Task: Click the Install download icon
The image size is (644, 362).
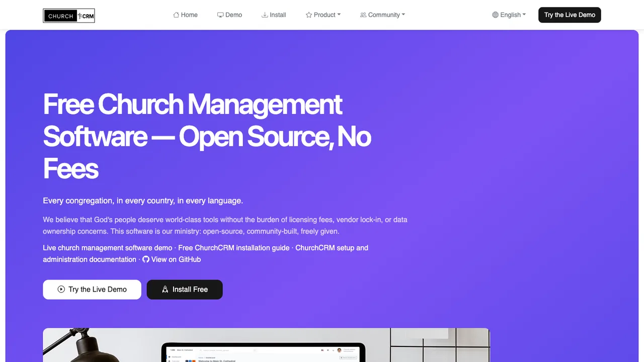Action: (x=265, y=15)
